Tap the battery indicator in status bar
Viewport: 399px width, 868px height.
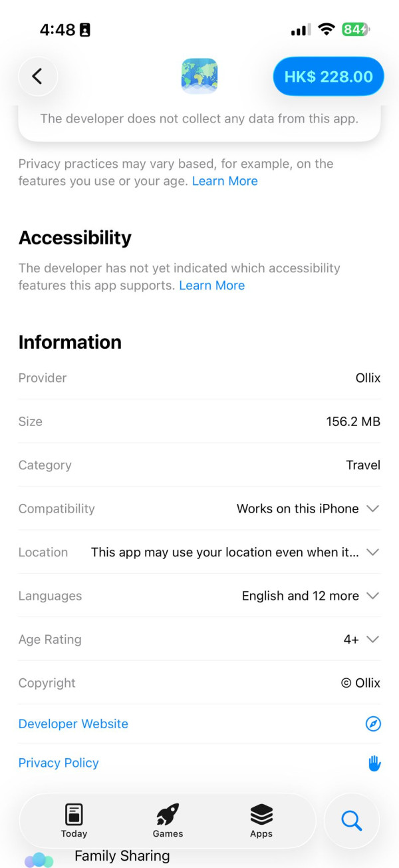point(356,29)
